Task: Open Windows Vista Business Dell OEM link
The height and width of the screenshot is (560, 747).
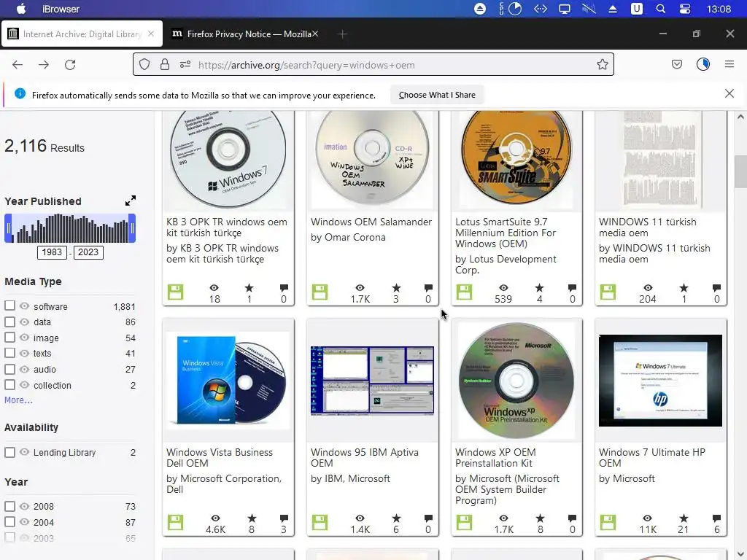Action: 219,458
